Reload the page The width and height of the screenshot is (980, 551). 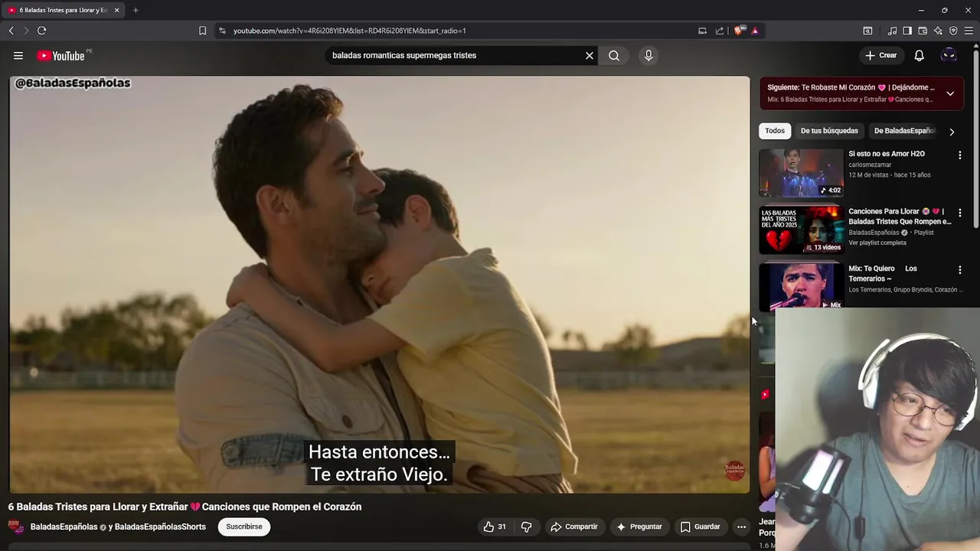tap(41, 31)
